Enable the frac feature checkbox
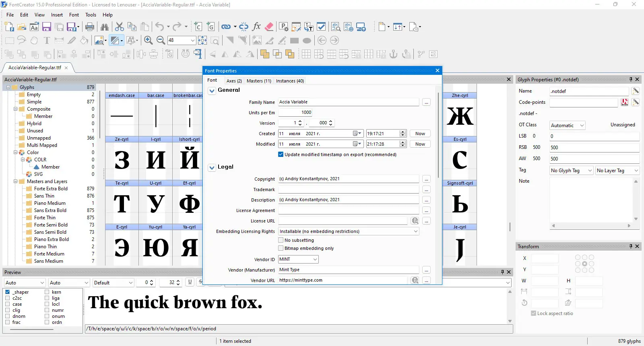This screenshot has width=644, height=346. [8, 322]
